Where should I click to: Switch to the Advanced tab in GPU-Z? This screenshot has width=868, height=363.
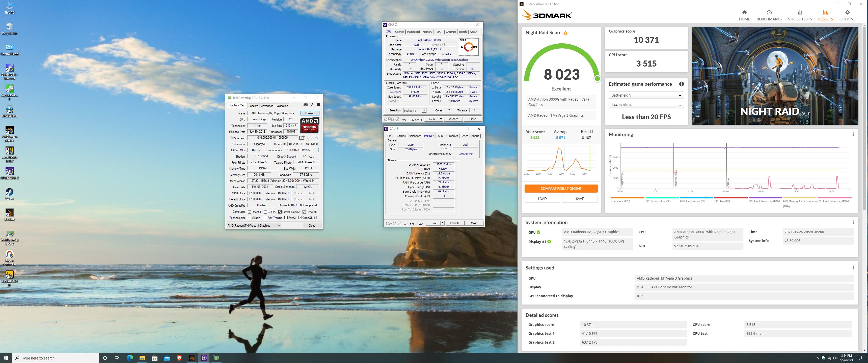coord(267,106)
